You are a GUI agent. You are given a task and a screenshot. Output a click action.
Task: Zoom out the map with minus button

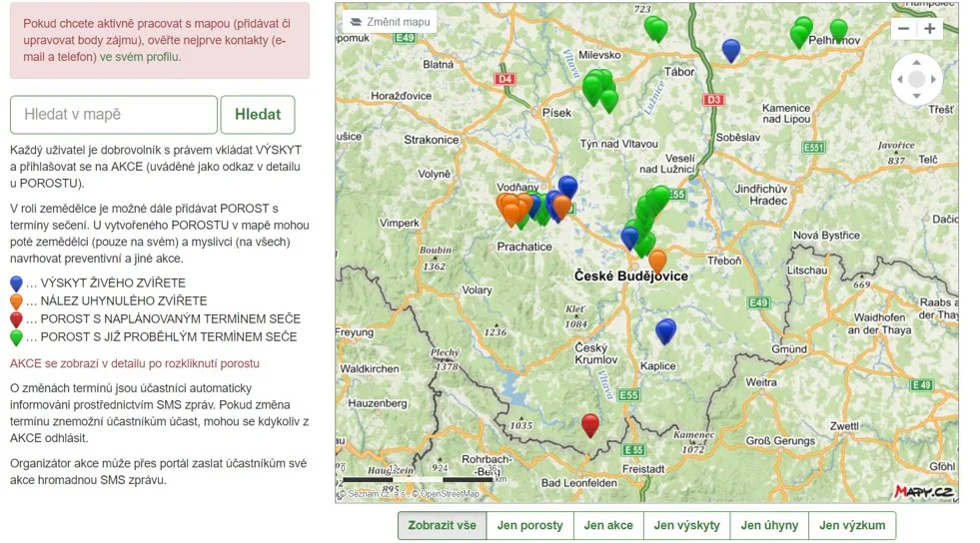pyautogui.click(x=904, y=29)
